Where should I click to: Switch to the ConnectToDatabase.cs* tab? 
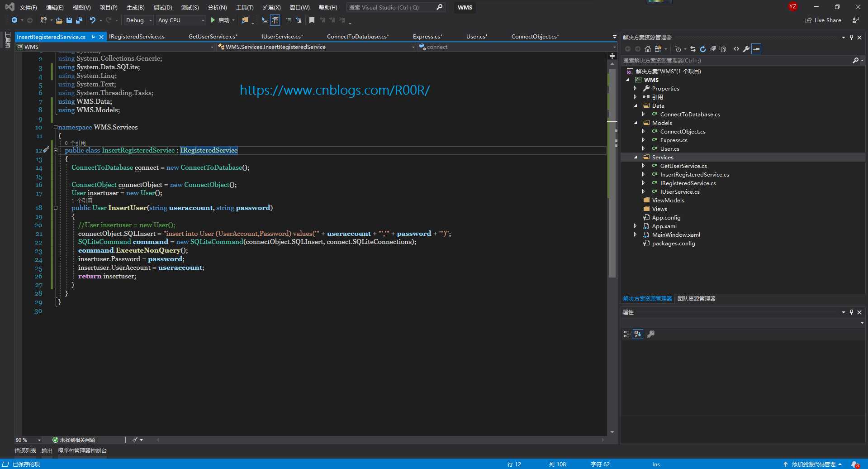pyautogui.click(x=358, y=37)
